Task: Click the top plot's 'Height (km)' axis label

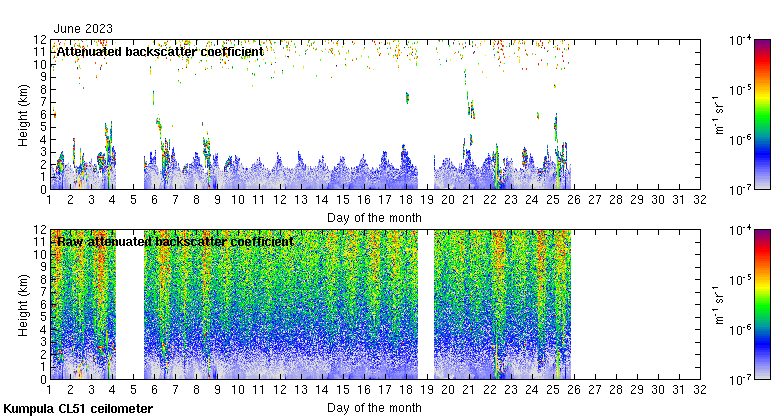Action: tap(24, 114)
